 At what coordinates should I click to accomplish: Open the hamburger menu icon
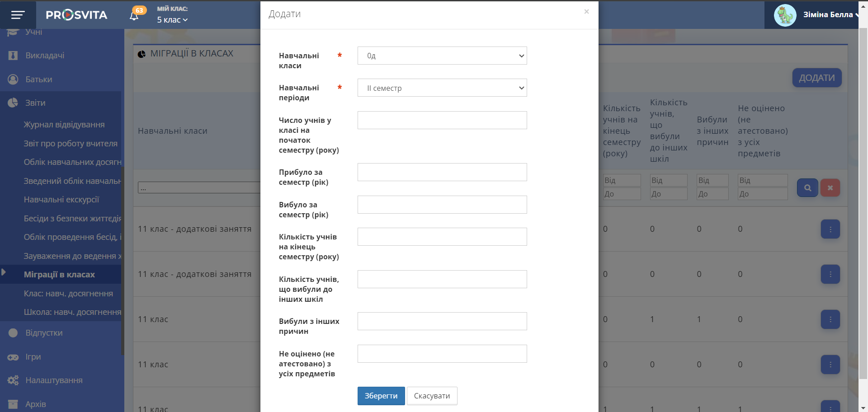(x=18, y=15)
